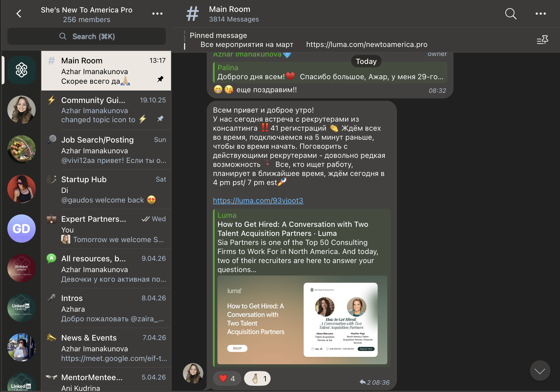Select She's New To America Pro group avatar
560x392 pixels.
(x=22, y=70)
